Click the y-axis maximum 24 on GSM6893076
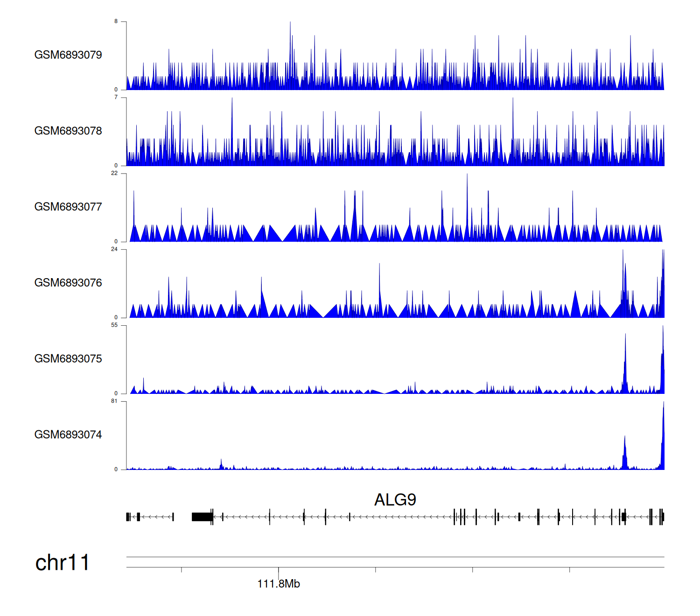Image resolution: width=700 pixels, height=616 pixels. (114, 249)
